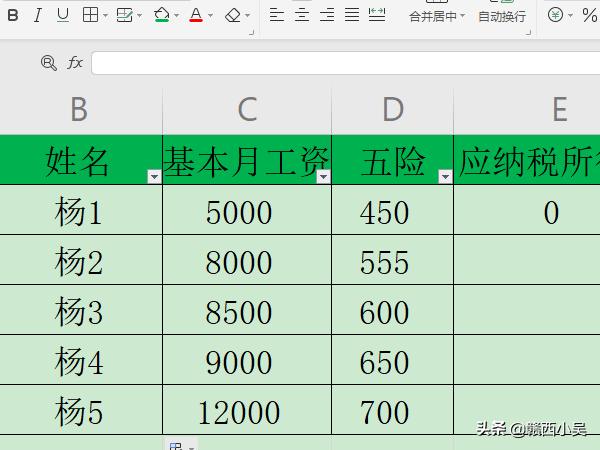Open 姓名 filter dropdown

point(155,177)
